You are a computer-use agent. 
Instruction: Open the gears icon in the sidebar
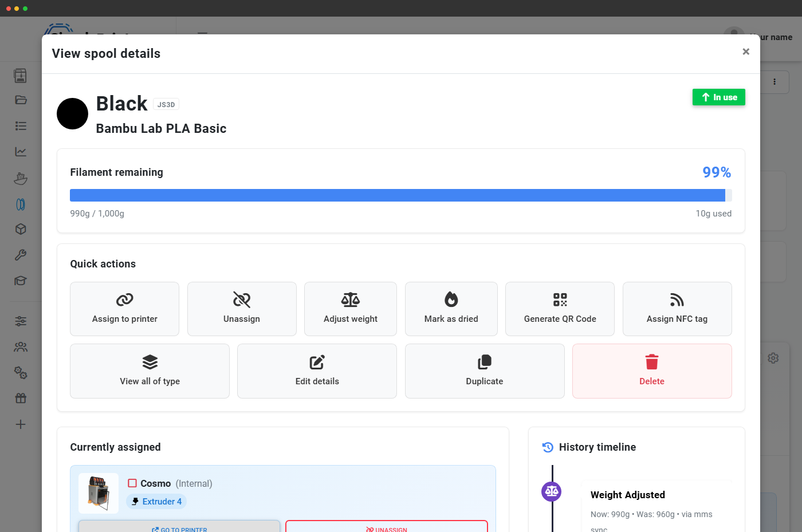point(21,373)
